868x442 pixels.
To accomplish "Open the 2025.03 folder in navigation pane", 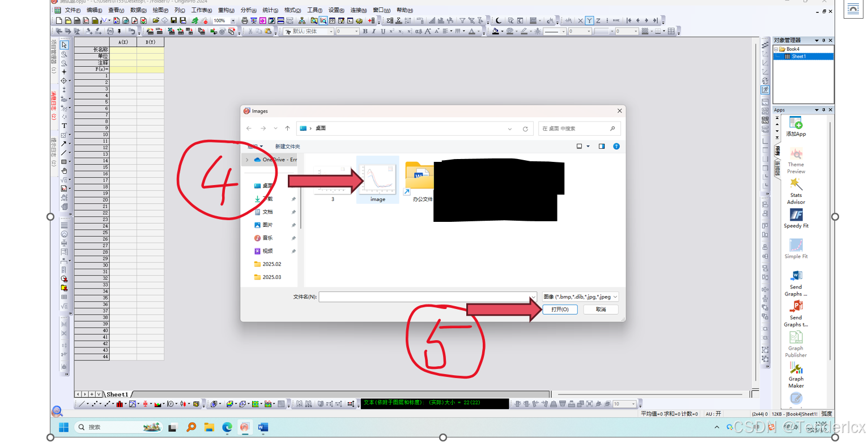I will pos(271,277).
